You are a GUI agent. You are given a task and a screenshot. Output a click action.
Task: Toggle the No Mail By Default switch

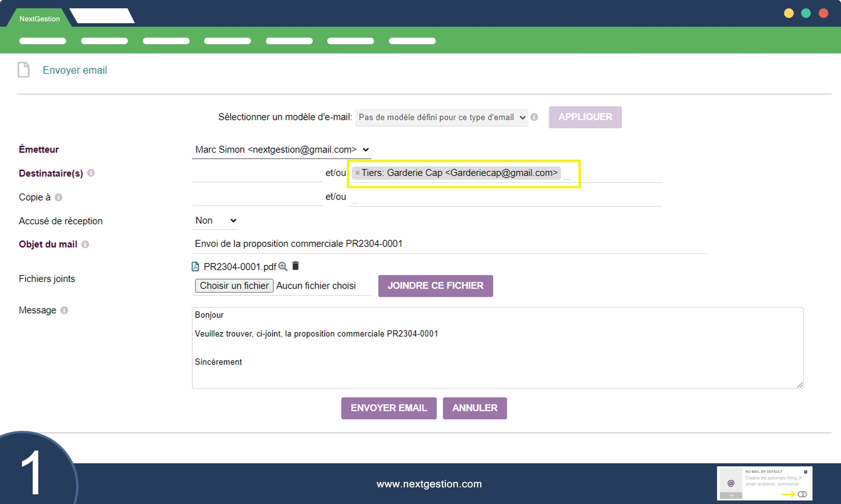coord(802,494)
